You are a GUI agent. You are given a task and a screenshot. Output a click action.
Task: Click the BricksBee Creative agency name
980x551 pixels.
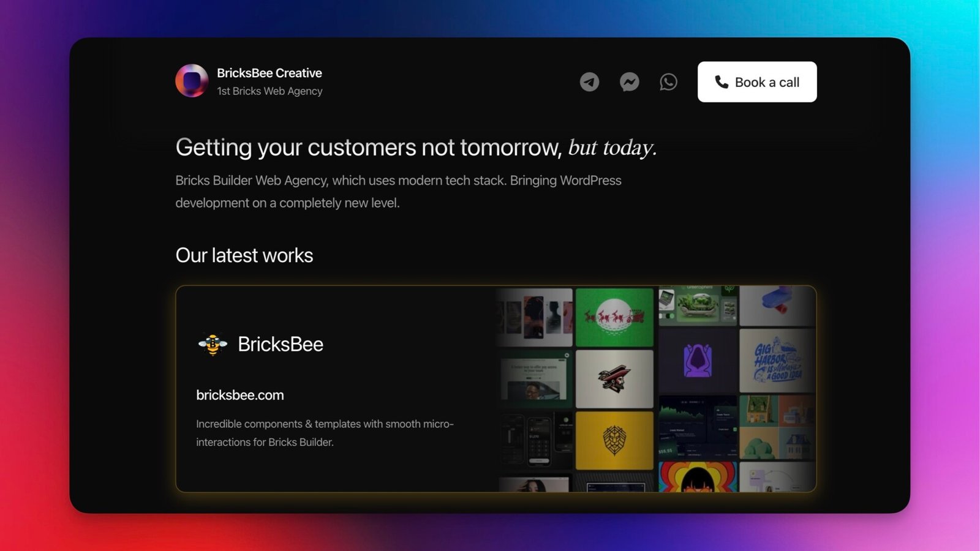coord(269,73)
